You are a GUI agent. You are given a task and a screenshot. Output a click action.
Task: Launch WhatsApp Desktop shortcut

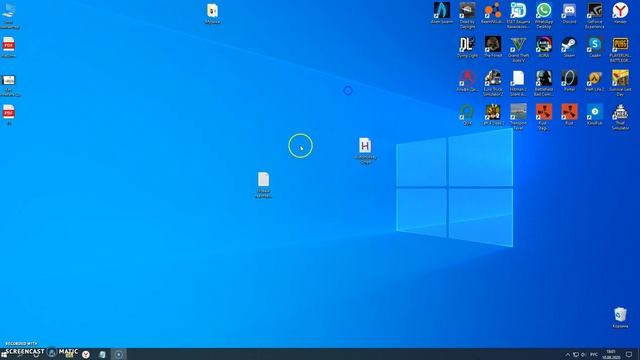point(544,16)
